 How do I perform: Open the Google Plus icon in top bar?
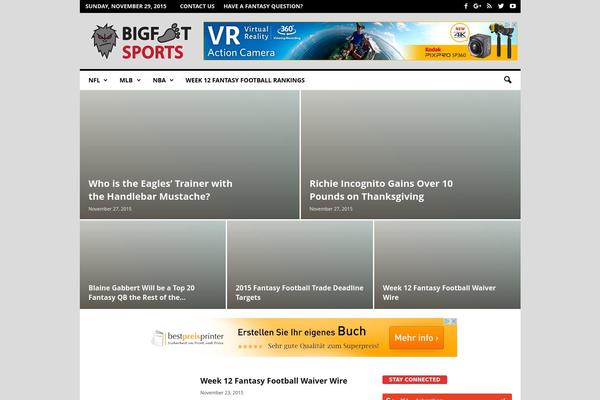click(477, 6)
